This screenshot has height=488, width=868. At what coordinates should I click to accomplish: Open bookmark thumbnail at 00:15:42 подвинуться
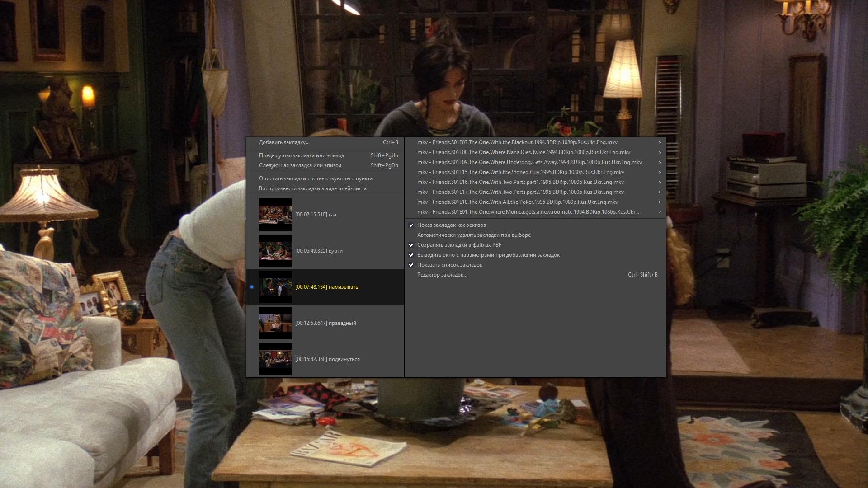[x=275, y=359]
